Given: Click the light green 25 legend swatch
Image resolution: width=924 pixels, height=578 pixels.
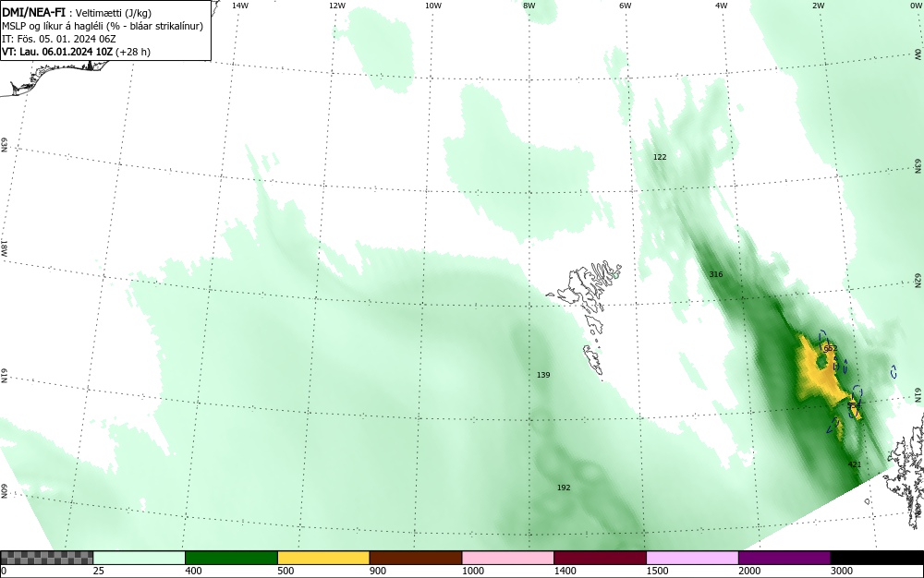Looking at the screenshot, I should coord(140,558).
